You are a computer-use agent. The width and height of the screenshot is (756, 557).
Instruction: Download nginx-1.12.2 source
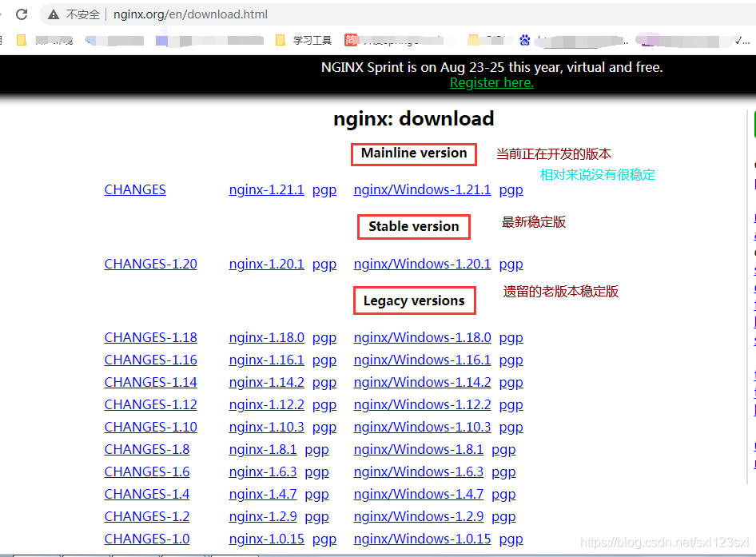[267, 404]
